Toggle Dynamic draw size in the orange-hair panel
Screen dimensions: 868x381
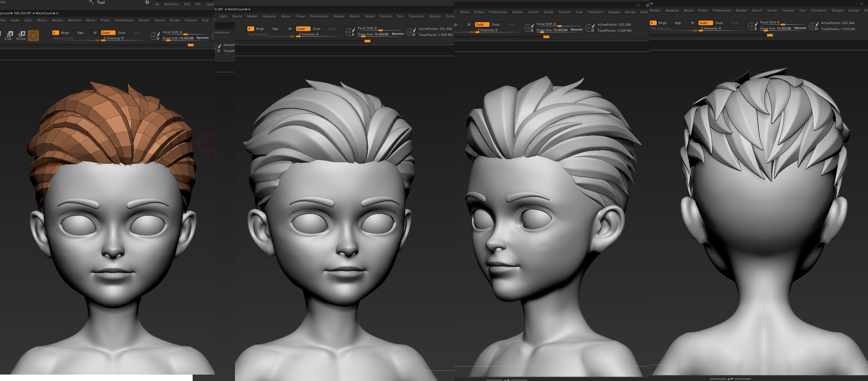pos(203,38)
